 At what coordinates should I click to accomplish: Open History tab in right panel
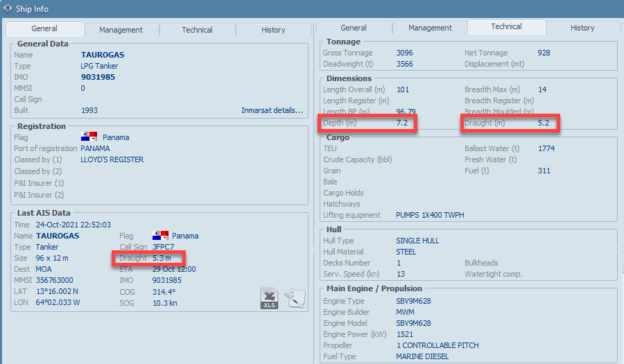pos(582,28)
